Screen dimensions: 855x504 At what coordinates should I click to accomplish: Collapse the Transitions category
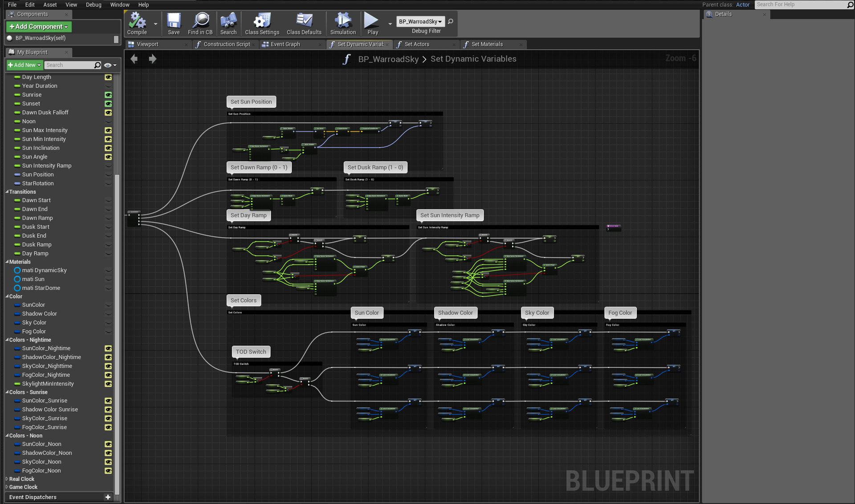(x=7, y=192)
